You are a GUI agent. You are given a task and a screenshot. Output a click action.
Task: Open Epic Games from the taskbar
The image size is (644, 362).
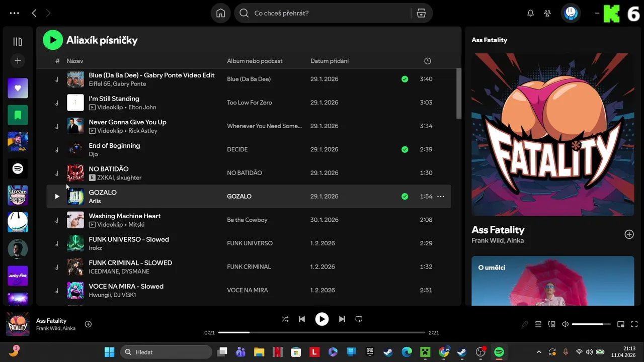[x=370, y=352]
